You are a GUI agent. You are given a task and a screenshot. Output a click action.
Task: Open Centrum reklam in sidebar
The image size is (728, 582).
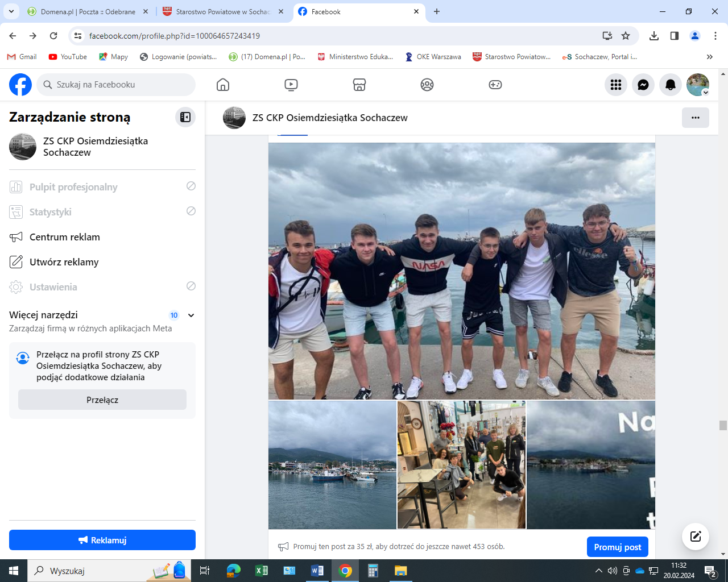tap(65, 237)
